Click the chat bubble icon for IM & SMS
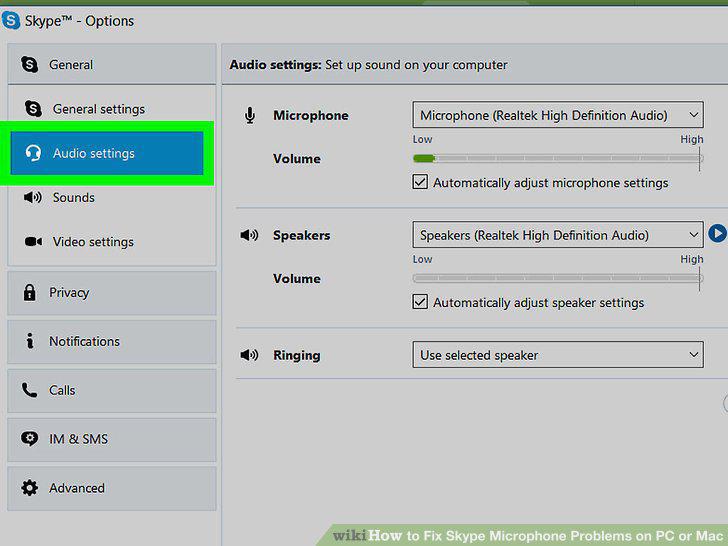 29,439
